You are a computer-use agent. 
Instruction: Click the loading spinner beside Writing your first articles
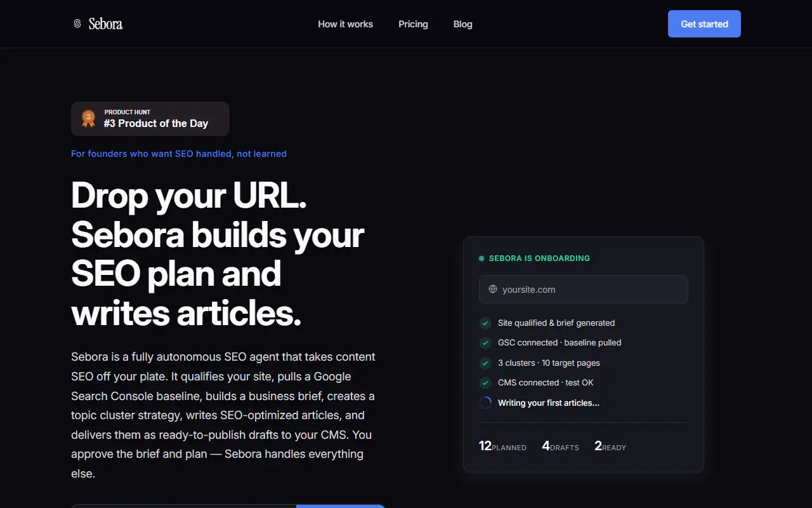[485, 403]
